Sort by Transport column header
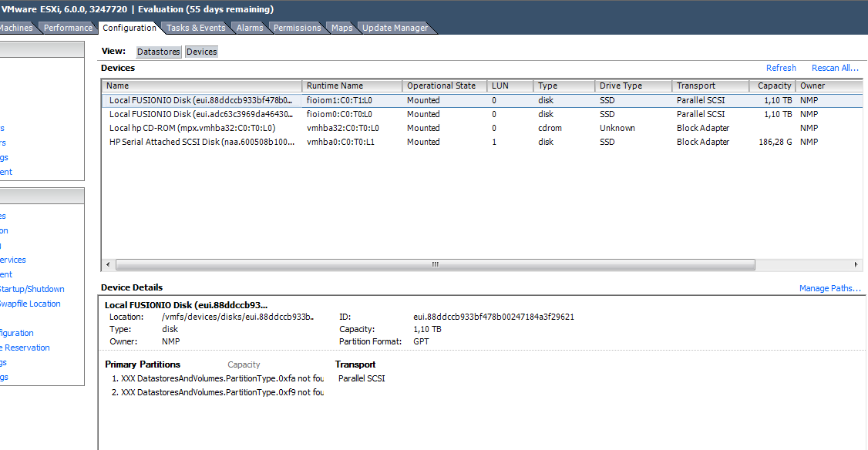The image size is (868, 450). (710, 86)
